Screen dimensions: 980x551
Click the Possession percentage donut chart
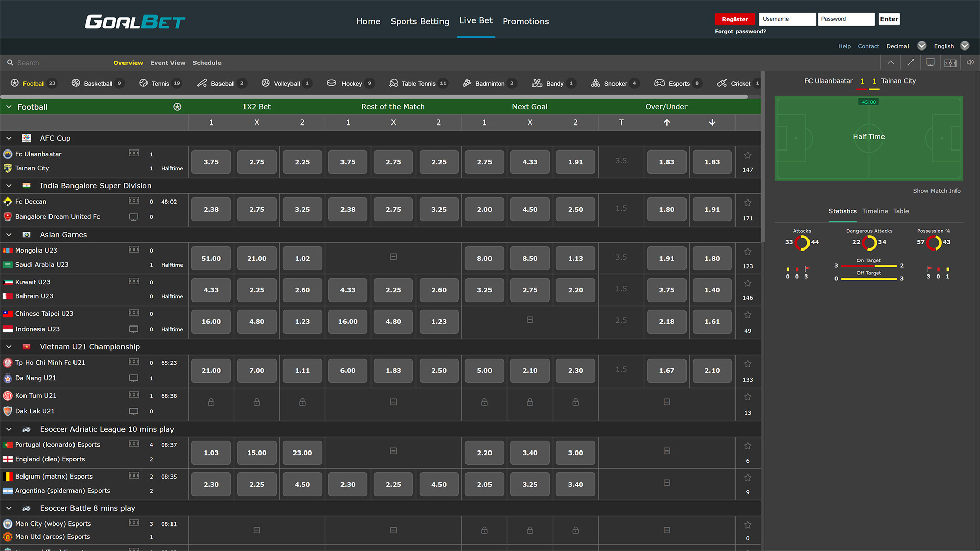934,242
